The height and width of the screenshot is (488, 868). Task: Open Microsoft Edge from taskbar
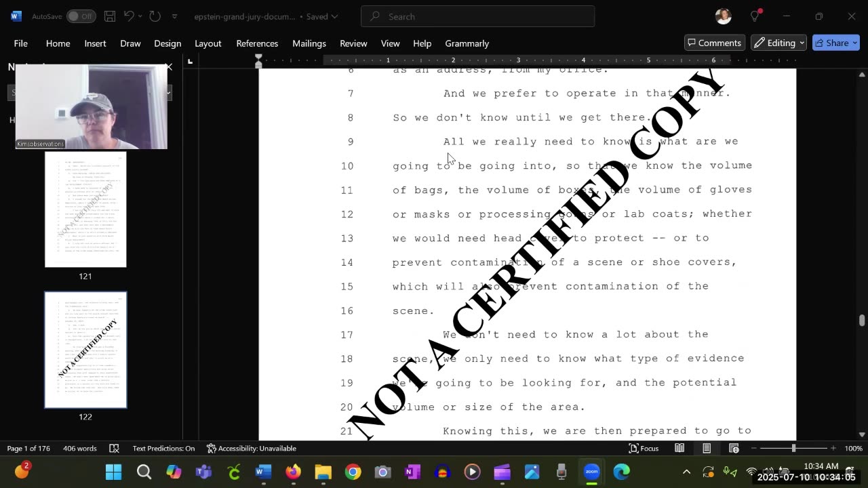pyautogui.click(x=621, y=472)
